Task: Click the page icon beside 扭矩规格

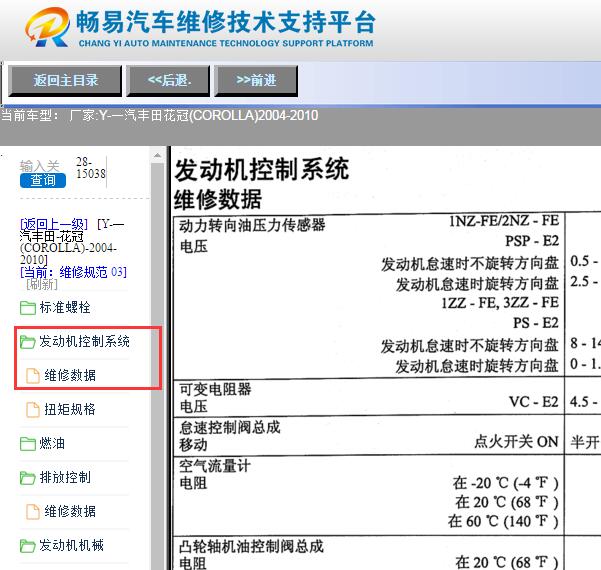Action: 33,409
